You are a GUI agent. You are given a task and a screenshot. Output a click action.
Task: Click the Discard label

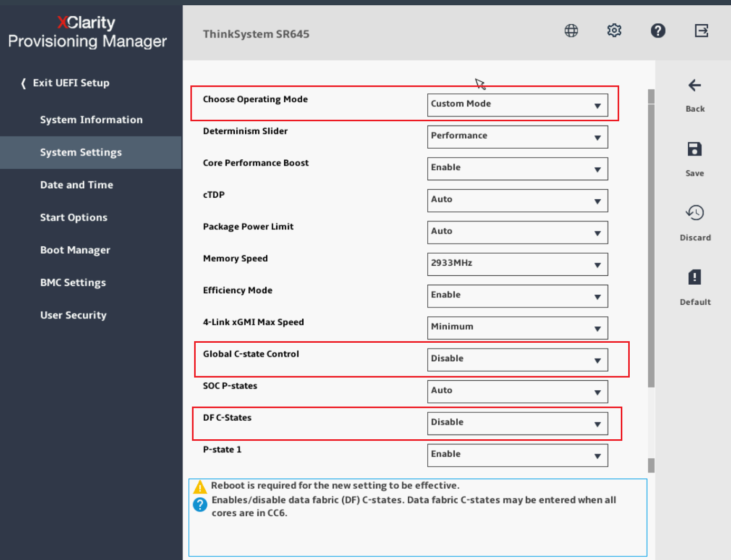pos(695,237)
